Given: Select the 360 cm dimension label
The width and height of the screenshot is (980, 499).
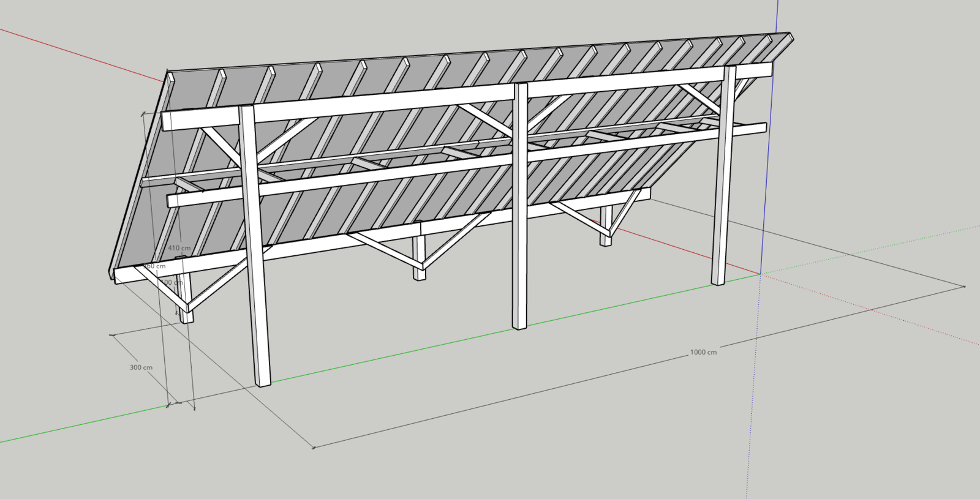Looking at the screenshot, I should 155,266.
